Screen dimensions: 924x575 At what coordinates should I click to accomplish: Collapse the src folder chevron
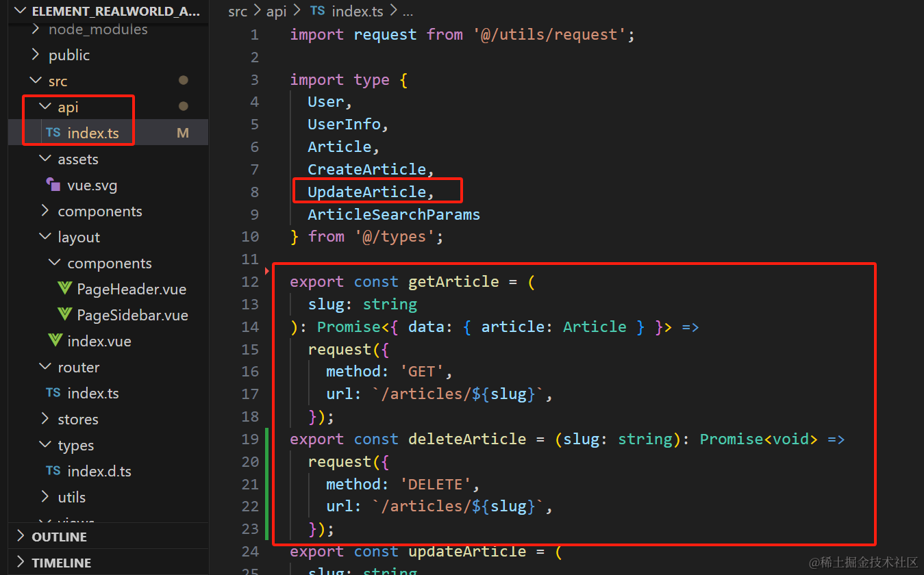(x=36, y=81)
